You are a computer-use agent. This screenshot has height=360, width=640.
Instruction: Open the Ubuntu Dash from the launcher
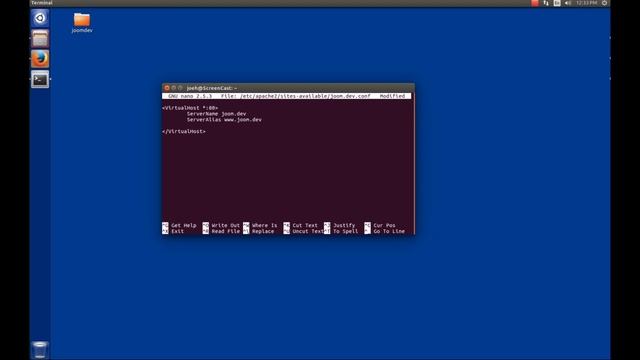40,18
